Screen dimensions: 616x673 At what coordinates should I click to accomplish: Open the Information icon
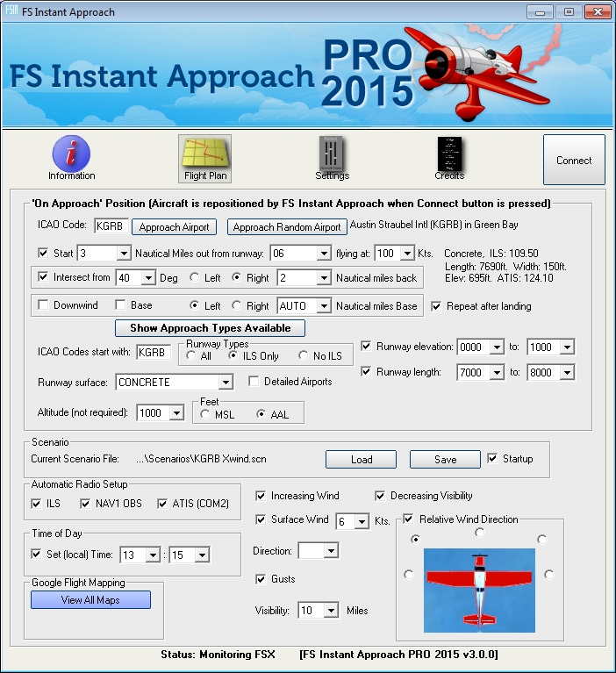pos(71,158)
